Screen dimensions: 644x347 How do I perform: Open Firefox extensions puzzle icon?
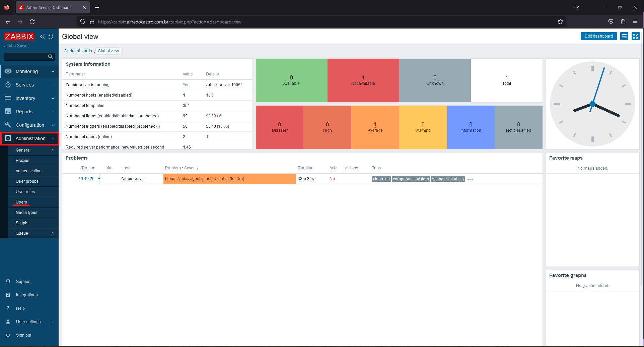pos(623,22)
